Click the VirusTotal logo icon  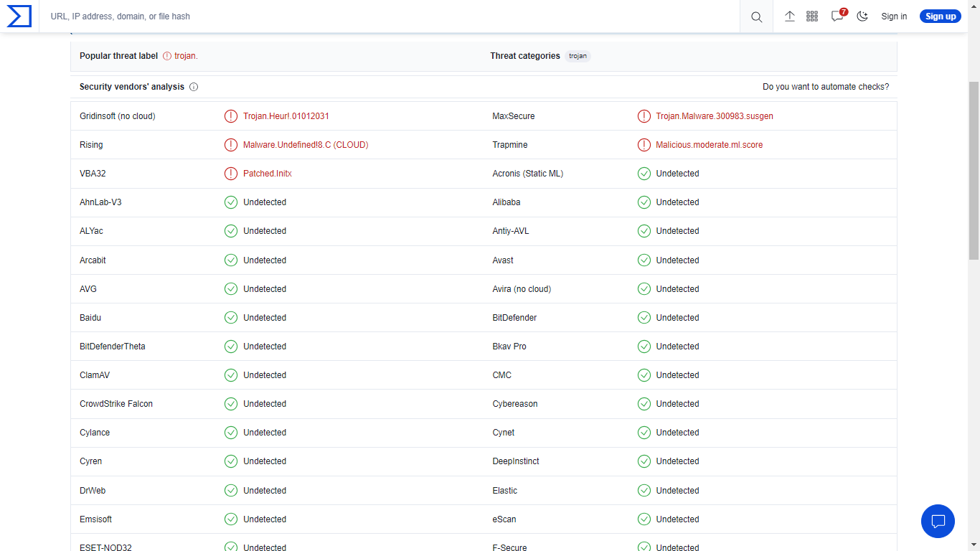(x=19, y=16)
